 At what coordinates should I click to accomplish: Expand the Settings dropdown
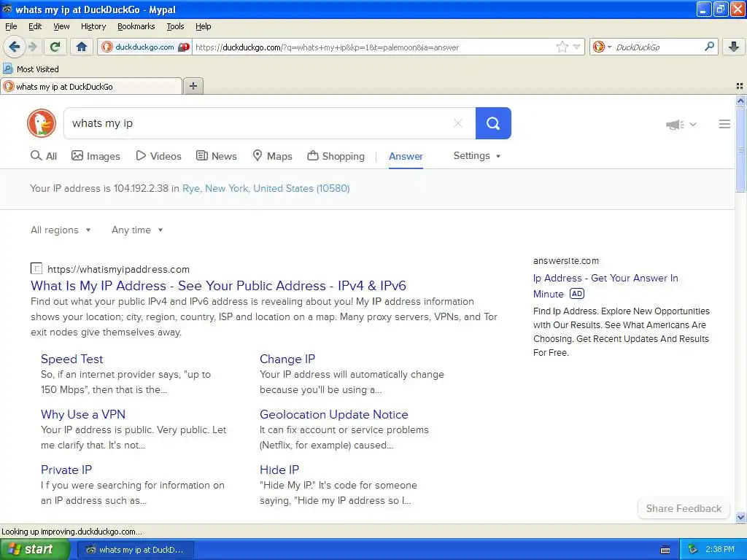pos(477,156)
